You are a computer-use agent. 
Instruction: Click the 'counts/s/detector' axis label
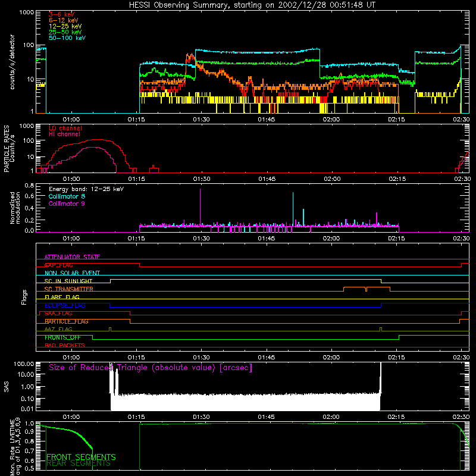pyautogui.click(x=12, y=62)
